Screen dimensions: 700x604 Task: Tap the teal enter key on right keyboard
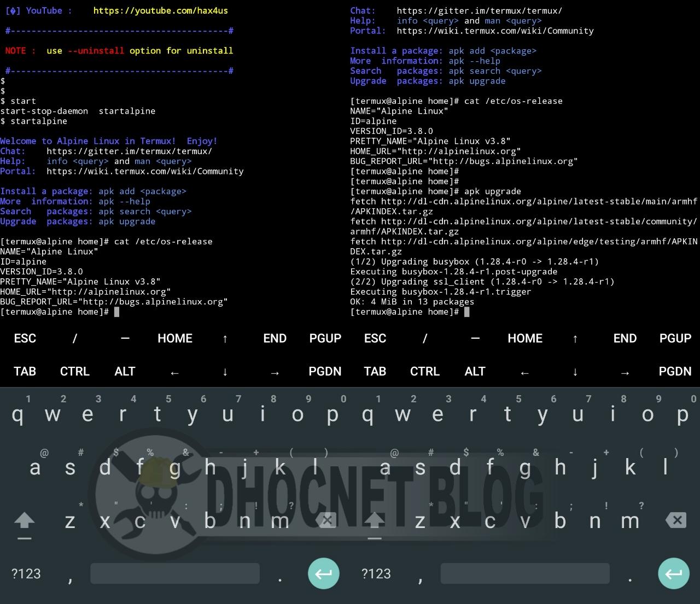coord(674,573)
